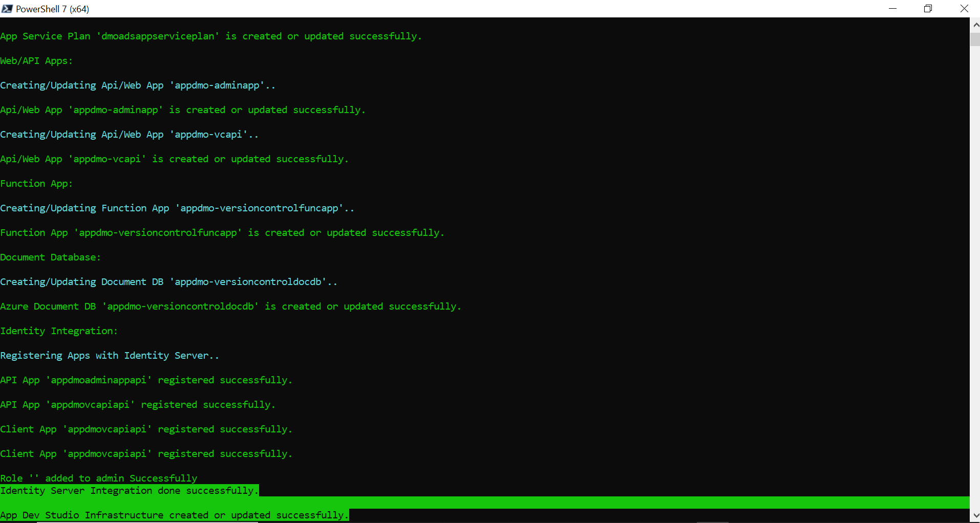Screen dimensions: 980x523
Task: Restore down the PowerShell window
Action: coord(928,9)
